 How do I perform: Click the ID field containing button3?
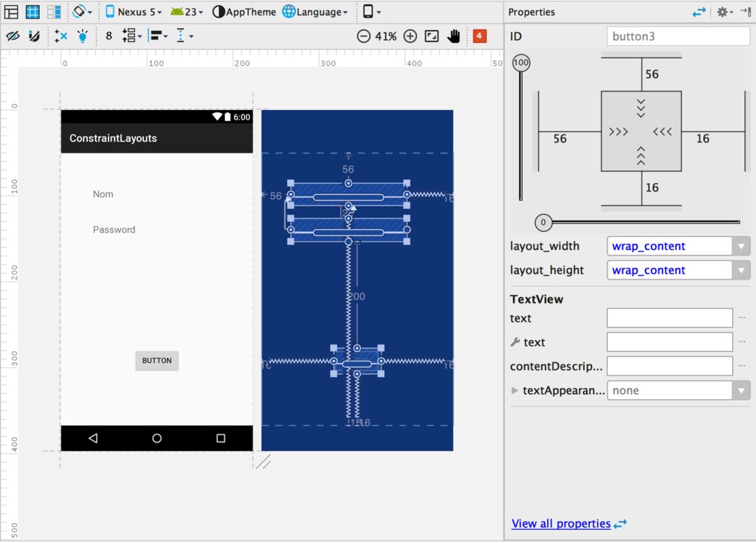(678, 36)
